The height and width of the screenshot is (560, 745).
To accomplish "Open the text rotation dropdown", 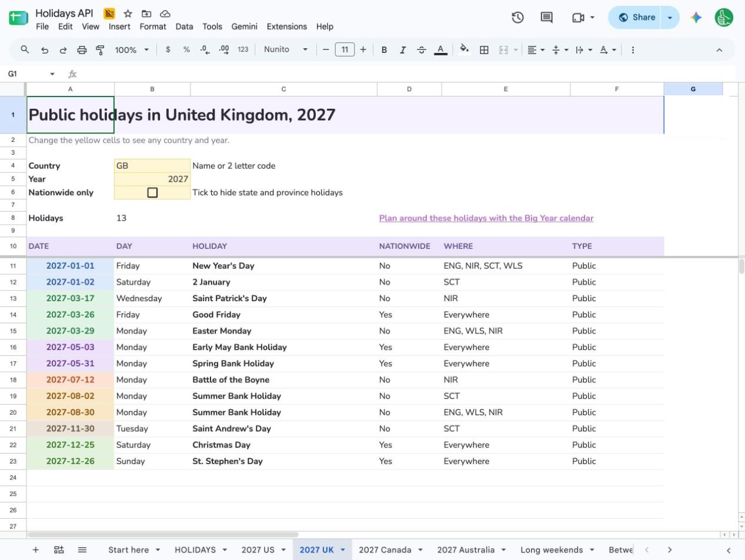I will [x=608, y=50].
